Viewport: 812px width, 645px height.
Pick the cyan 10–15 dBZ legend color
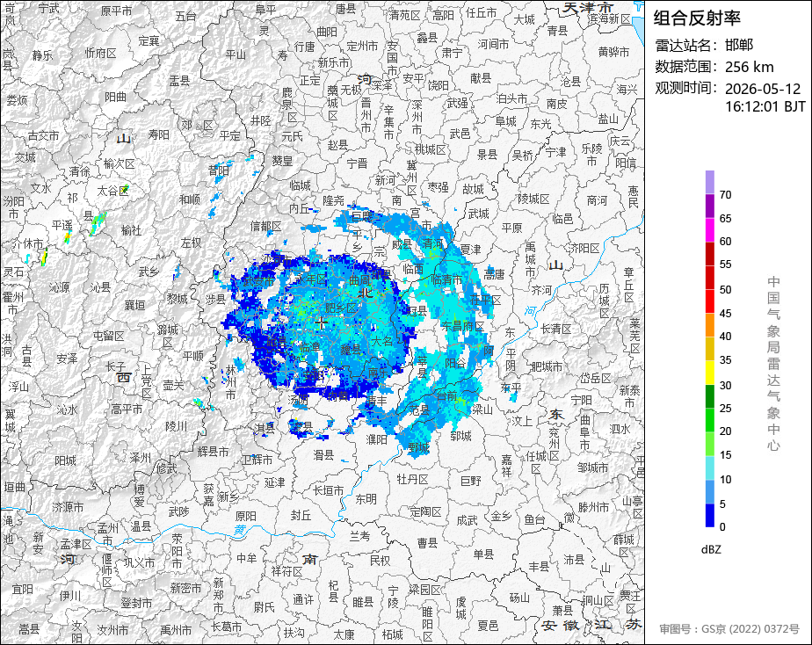(x=710, y=468)
